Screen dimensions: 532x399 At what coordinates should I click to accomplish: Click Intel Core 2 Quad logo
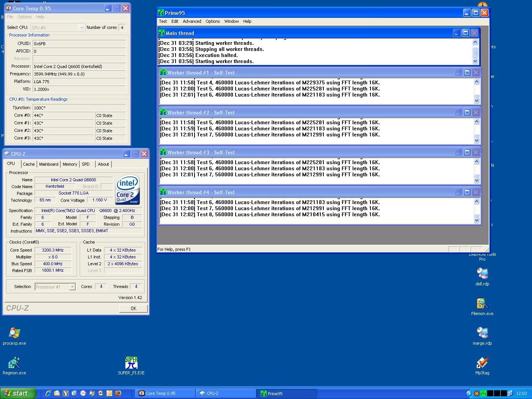(127, 190)
